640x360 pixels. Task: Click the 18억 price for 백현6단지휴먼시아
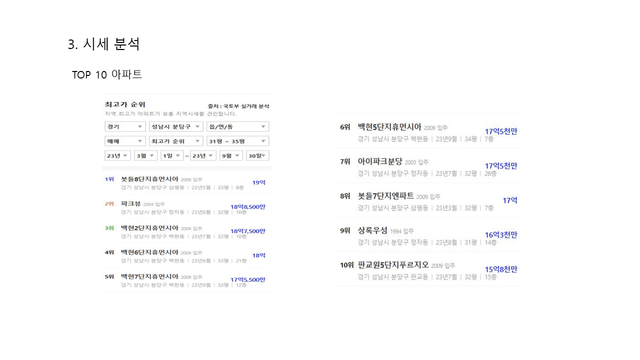point(259,256)
